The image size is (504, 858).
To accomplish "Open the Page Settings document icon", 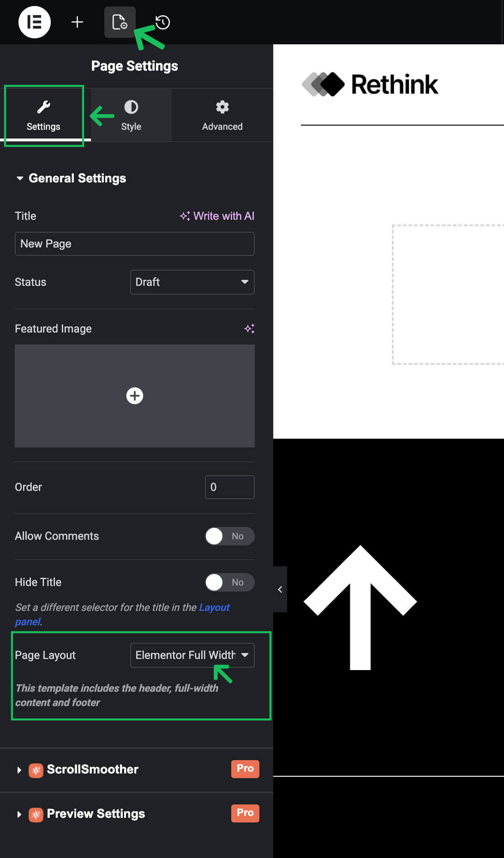I will pos(120,22).
